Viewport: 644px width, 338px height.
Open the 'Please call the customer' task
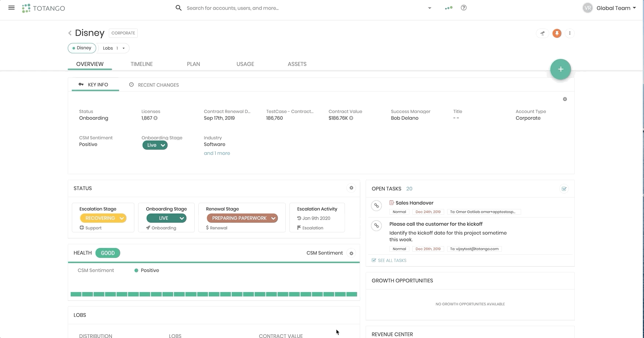pyautogui.click(x=436, y=224)
